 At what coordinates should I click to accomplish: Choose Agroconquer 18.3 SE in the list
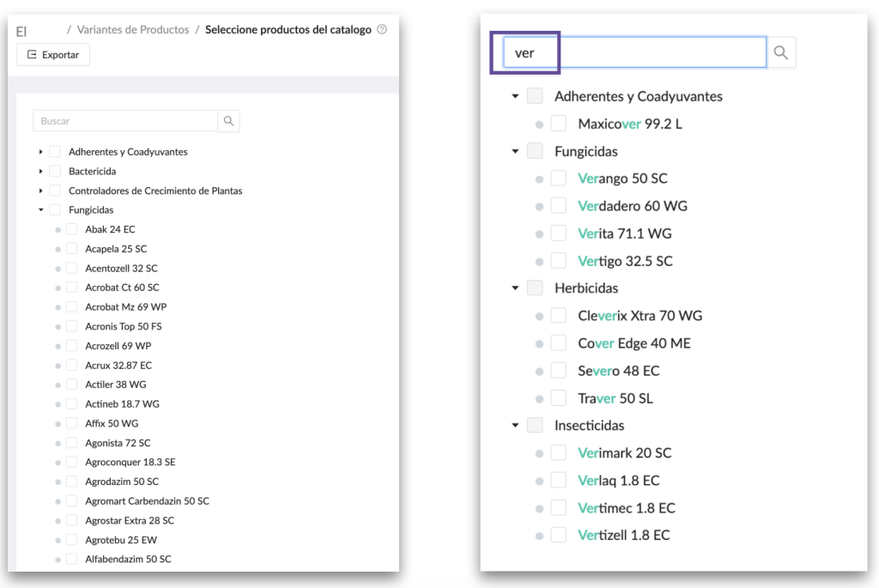click(x=130, y=463)
